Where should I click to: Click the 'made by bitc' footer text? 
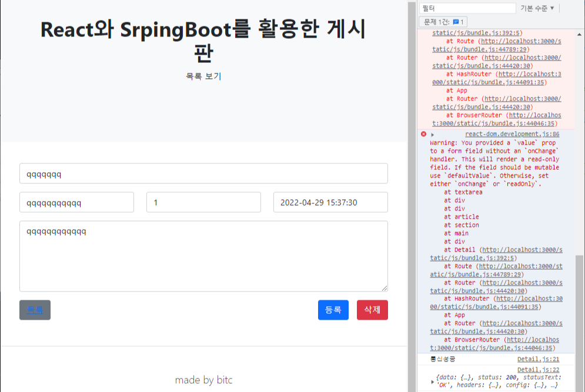[x=203, y=380]
